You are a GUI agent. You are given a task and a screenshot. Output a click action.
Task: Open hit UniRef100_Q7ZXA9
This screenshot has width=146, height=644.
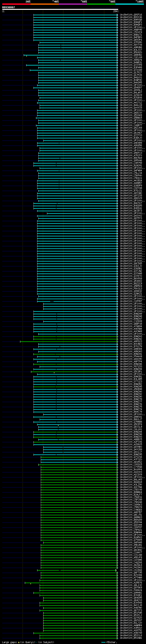click(x=131, y=70)
